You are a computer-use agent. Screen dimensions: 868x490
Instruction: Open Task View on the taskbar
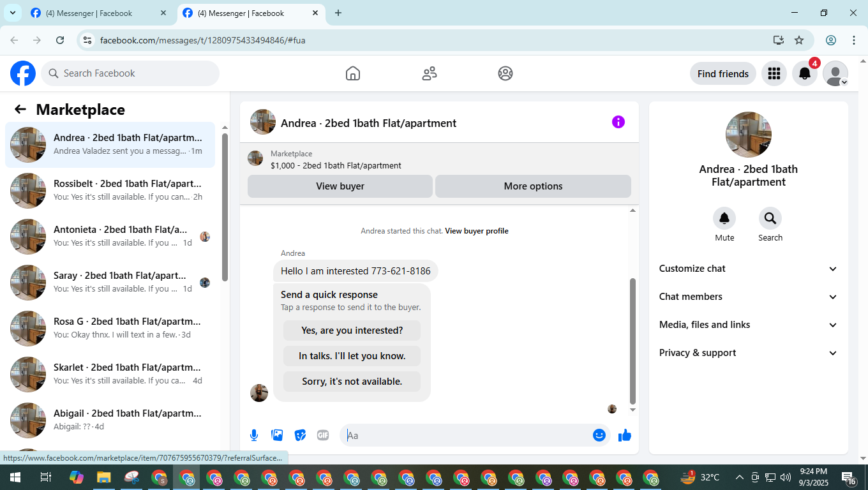point(46,477)
